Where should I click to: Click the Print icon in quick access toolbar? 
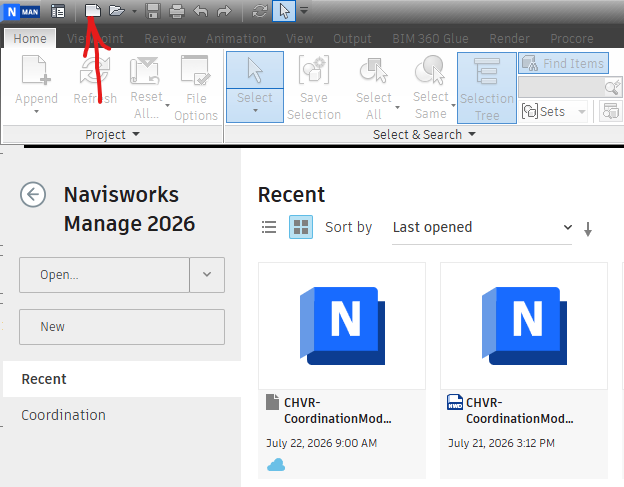point(177,11)
